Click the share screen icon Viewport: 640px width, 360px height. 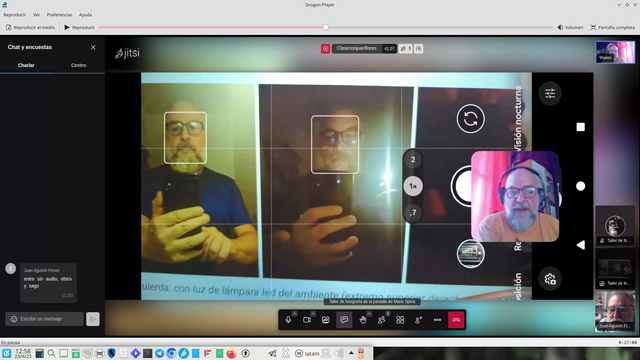click(x=325, y=320)
